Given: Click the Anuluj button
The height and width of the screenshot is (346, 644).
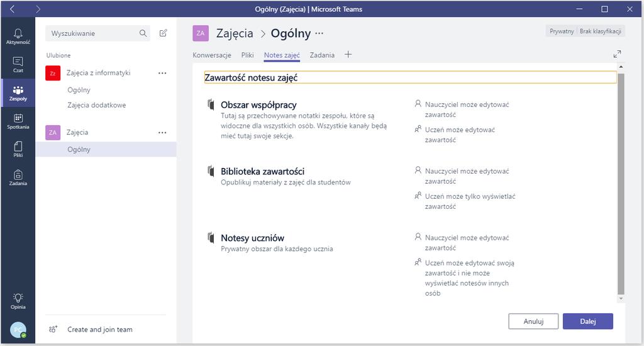Looking at the screenshot, I should tap(533, 321).
